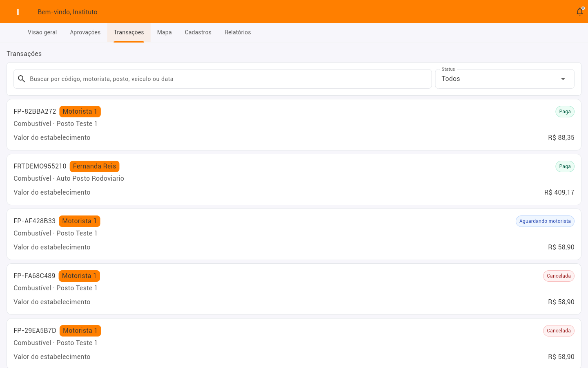Open transaction code FRTDEMO955210
The width and height of the screenshot is (588, 368).
40,166
